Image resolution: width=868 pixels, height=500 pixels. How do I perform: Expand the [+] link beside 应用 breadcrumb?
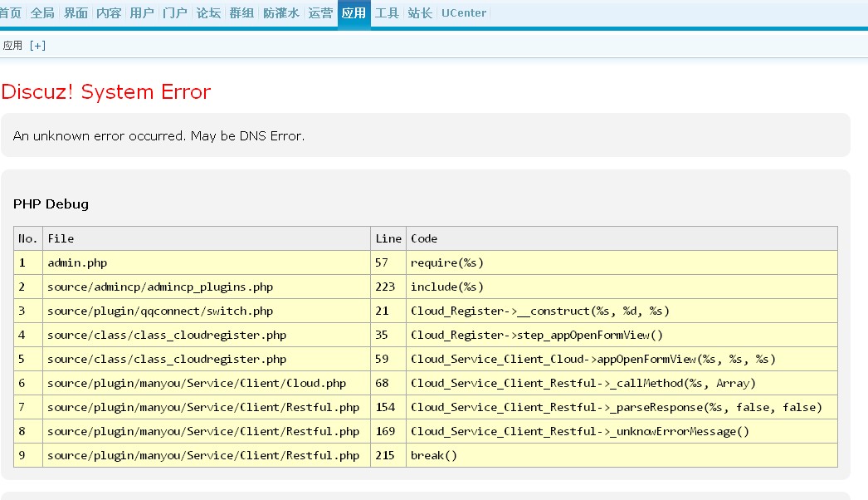pyautogui.click(x=37, y=46)
